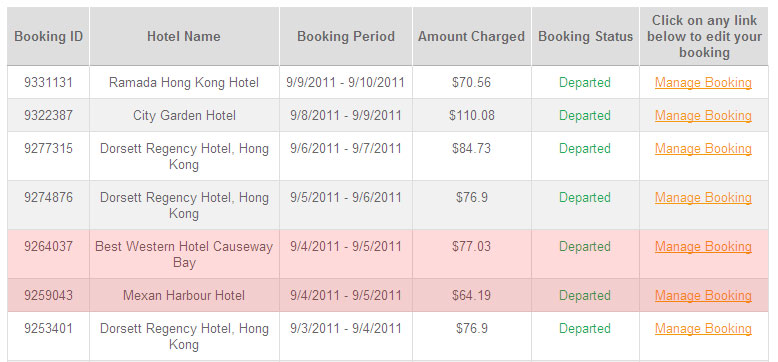This screenshot has height=362, width=778.
Task: Select the Ramada Hong Kong Hotel cell
Action: (x=184, y=82)
